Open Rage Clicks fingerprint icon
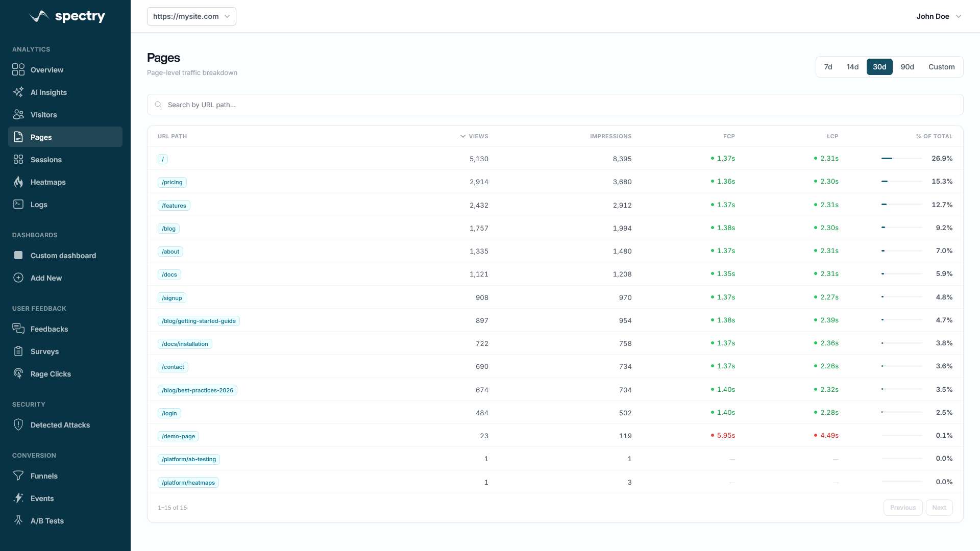Viewport: 980px width, 551px height. coord(18,374)
